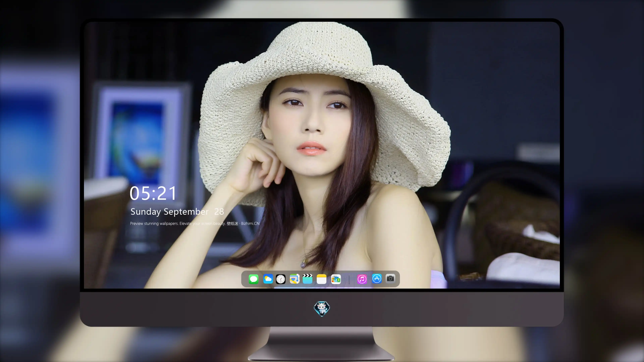
Task: Click the Bizhimi.CN wallpaper caption text
Action: [x=195, y=223]
